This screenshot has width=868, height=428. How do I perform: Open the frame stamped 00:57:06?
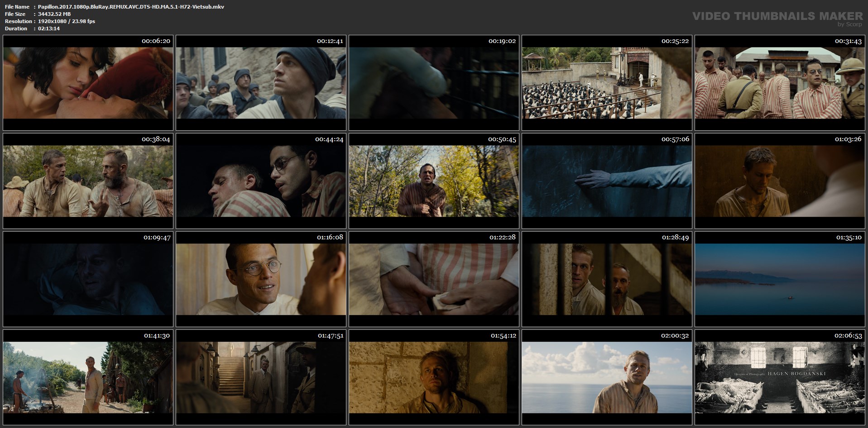pyautogui.click(x=607, y=181)
